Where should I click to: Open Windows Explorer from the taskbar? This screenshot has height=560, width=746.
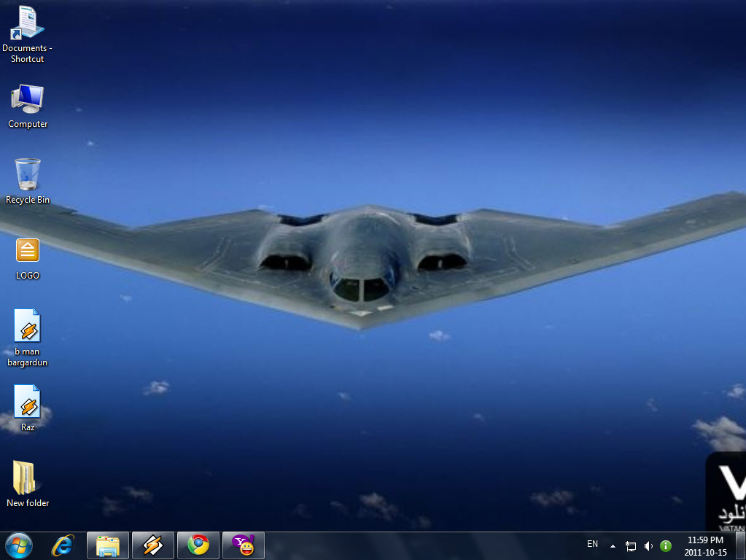point(108,545)
